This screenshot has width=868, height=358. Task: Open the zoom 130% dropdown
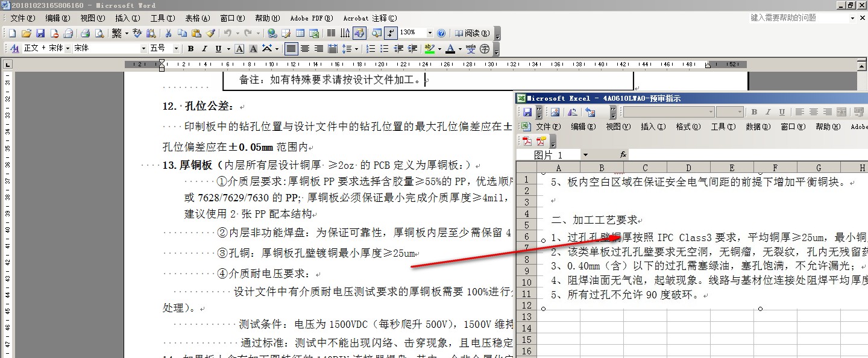click(x=430, y=33)
